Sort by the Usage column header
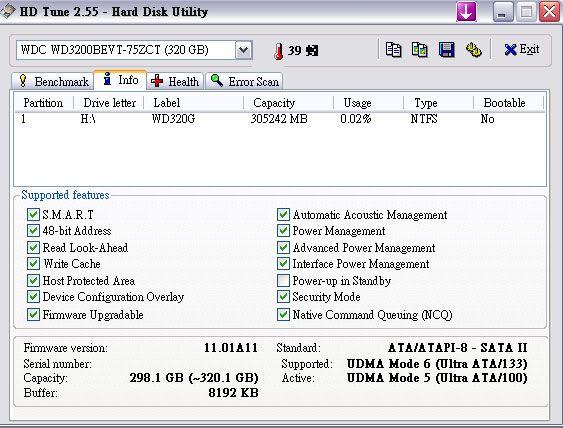 (368, 103)
